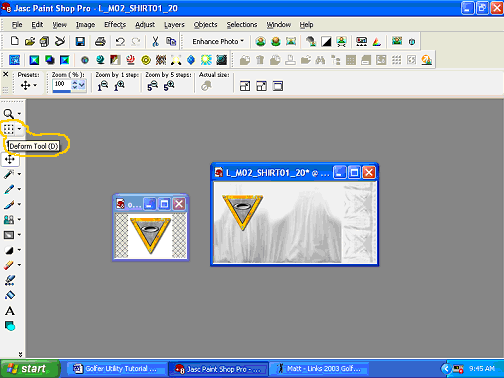Select the Deform tool icon
This screenshot has width=504, height=378.
click(9, 129)
